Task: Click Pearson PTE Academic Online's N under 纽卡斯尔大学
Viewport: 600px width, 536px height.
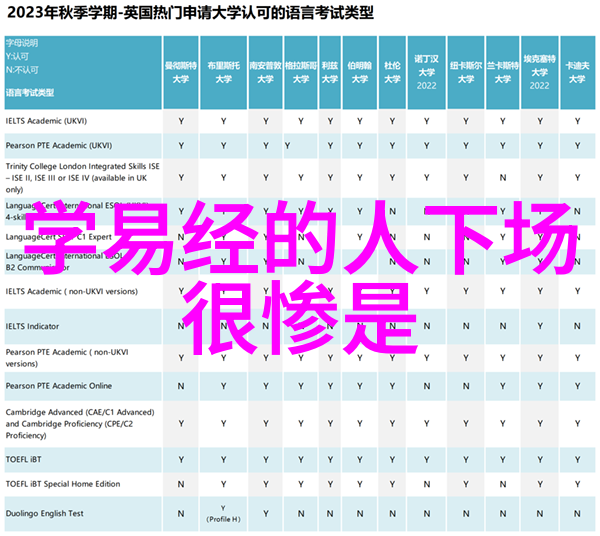Action: point(466,386)
